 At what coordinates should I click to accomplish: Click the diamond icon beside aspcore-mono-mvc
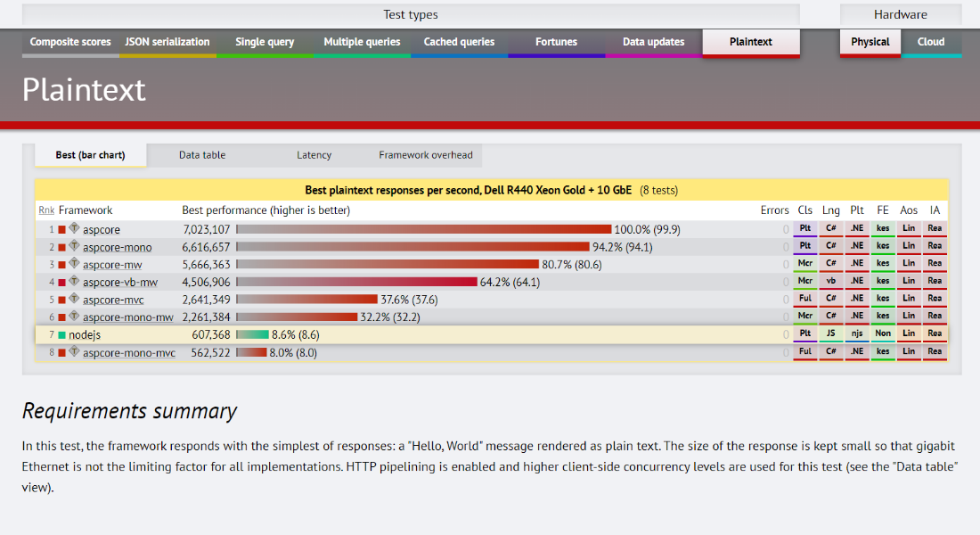click(x=74, y=351)
